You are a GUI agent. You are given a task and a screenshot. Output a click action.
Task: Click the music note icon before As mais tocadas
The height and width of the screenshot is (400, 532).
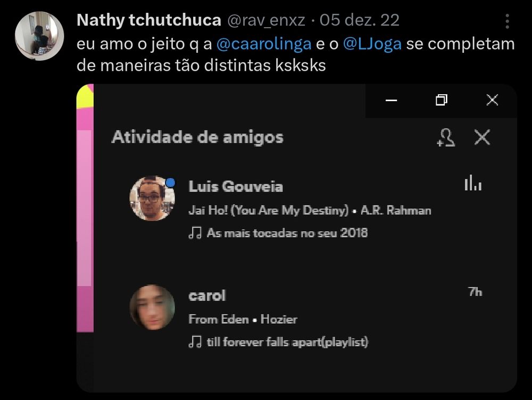coord(195,233)
